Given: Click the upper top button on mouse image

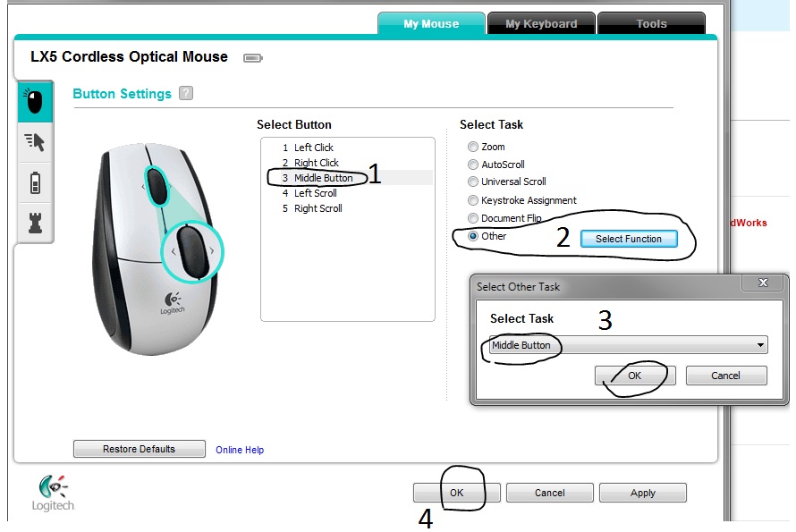Looking at the screenshot, I should point(157,186).
